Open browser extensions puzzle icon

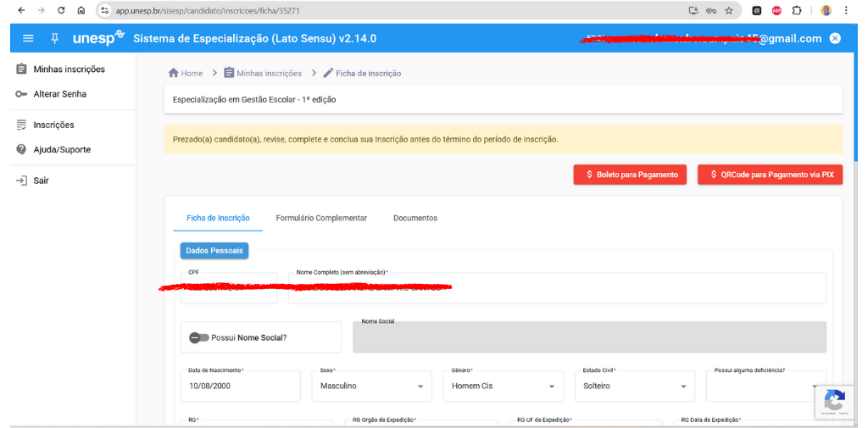[x=796, y=10]
